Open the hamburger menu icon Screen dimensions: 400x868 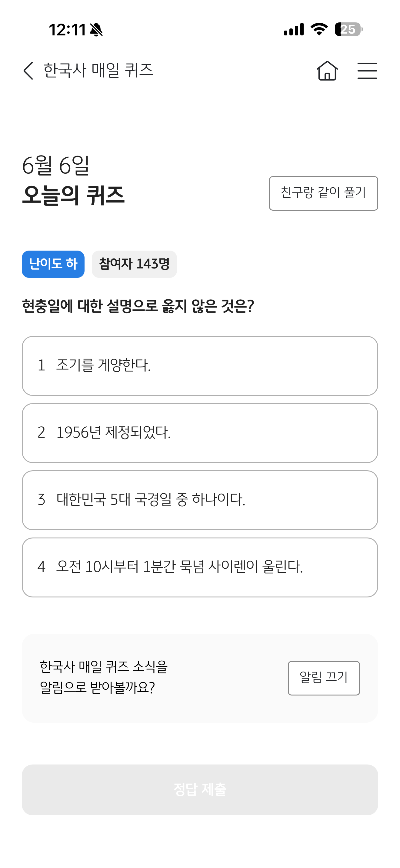point(367,71)
